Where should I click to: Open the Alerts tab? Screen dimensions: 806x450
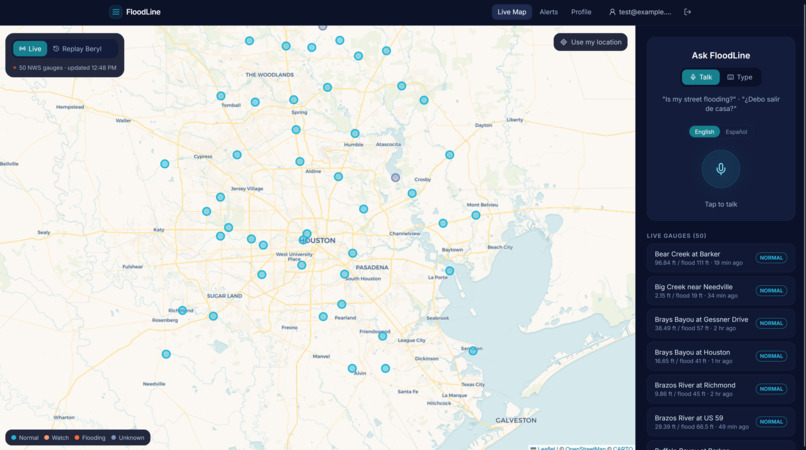548,12
